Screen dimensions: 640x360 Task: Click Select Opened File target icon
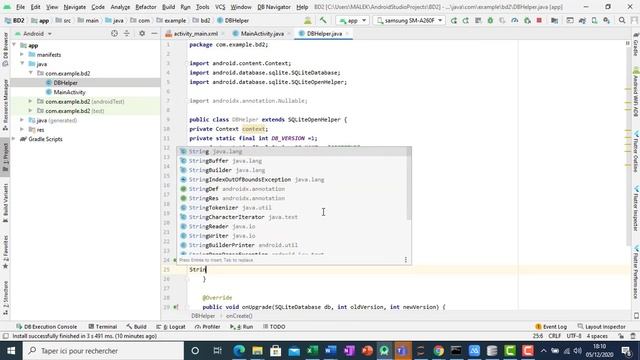click(114, 33)
